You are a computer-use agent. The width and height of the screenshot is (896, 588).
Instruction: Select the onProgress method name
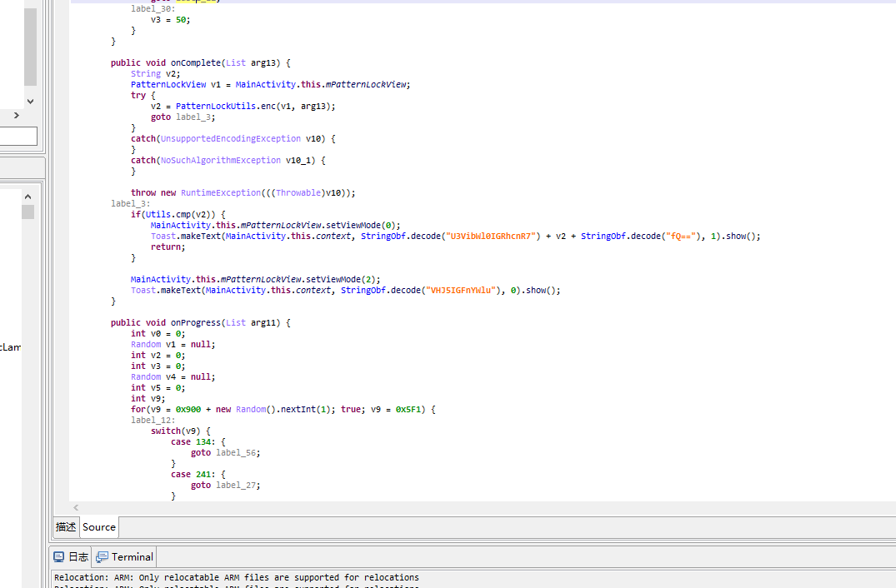(195, 322)
